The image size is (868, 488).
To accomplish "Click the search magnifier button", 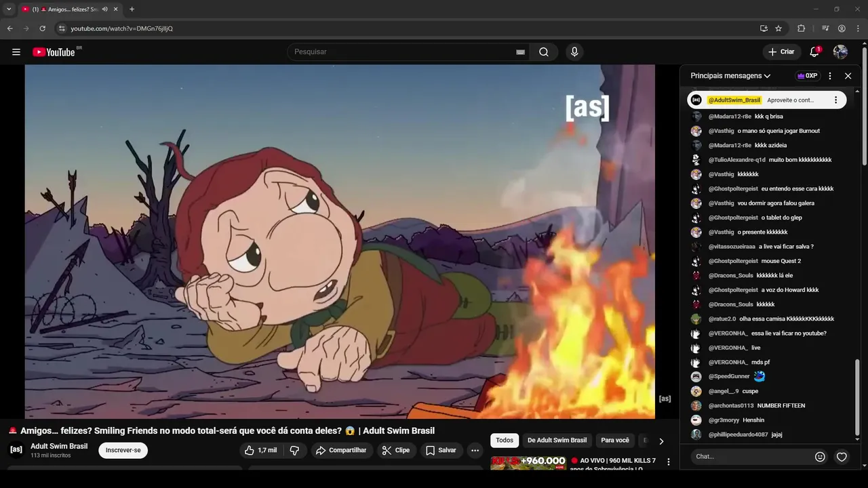I will tap(544, 52).
